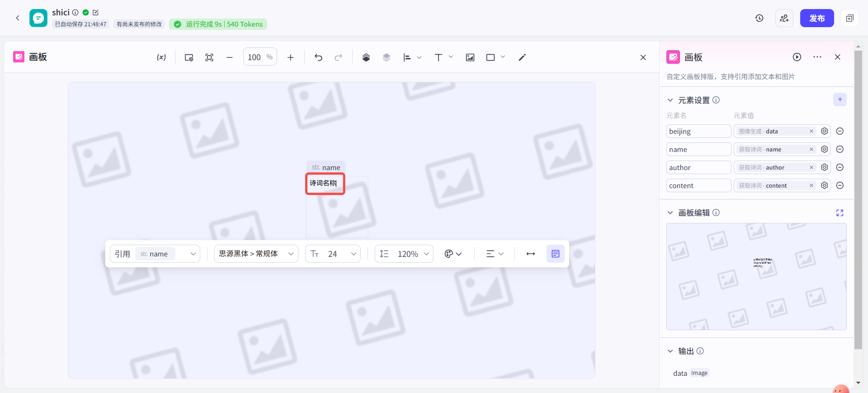Image resolution: width=868 pixels, height=393 pixels.
Task: Click the 发布 publish button
Action: (x=817, y=18)
